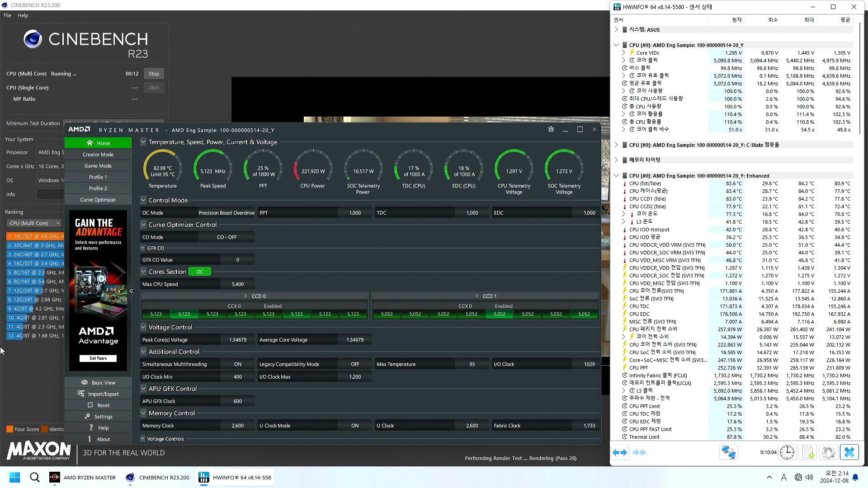Collapse the Voltage Control section
The width and height of the screenshot is (868, 488).
point(143,327)
